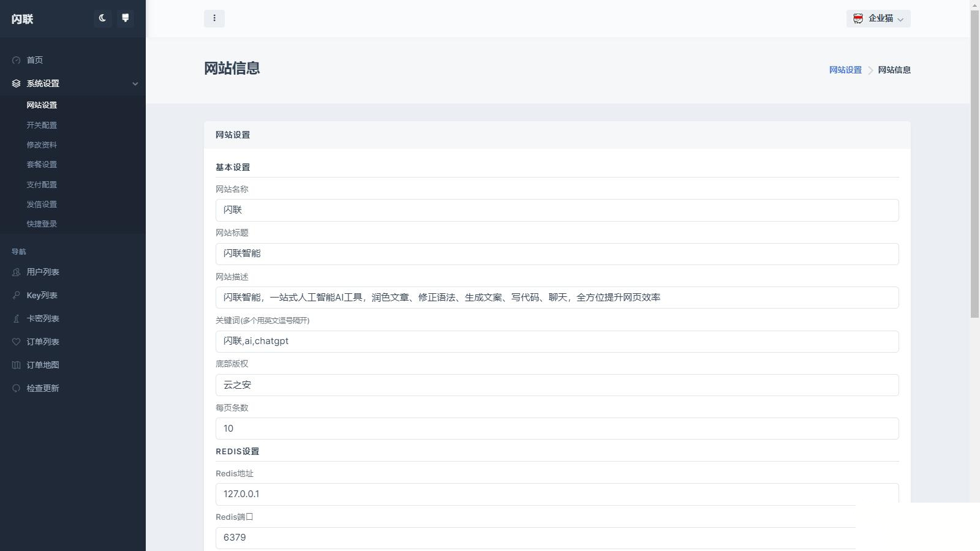Viewport: 980px width, 551px height.
Task: Open 修改资料 submenu item
Action: coord(42,144)
